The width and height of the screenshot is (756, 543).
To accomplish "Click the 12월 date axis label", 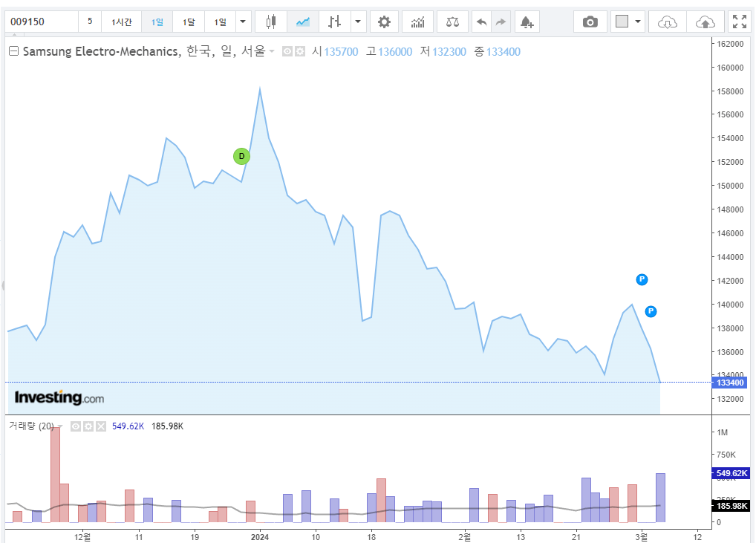I will (x=82, y=537).
